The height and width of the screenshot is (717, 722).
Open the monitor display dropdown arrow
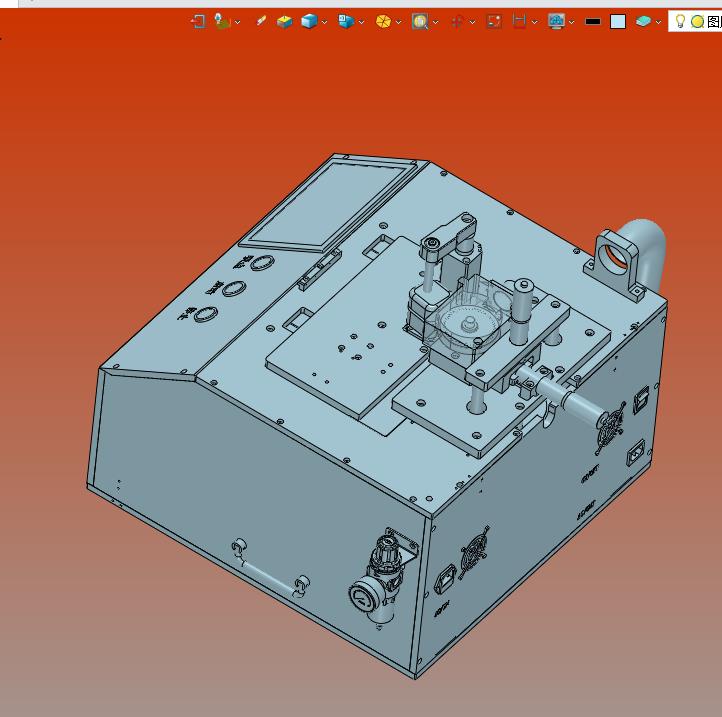(571, 22)
